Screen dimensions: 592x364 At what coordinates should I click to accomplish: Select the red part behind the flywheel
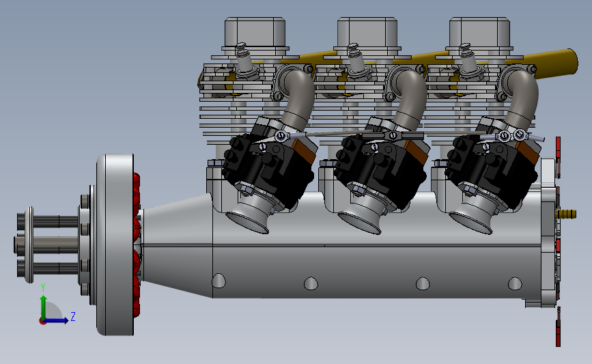[x=137, y=244]
